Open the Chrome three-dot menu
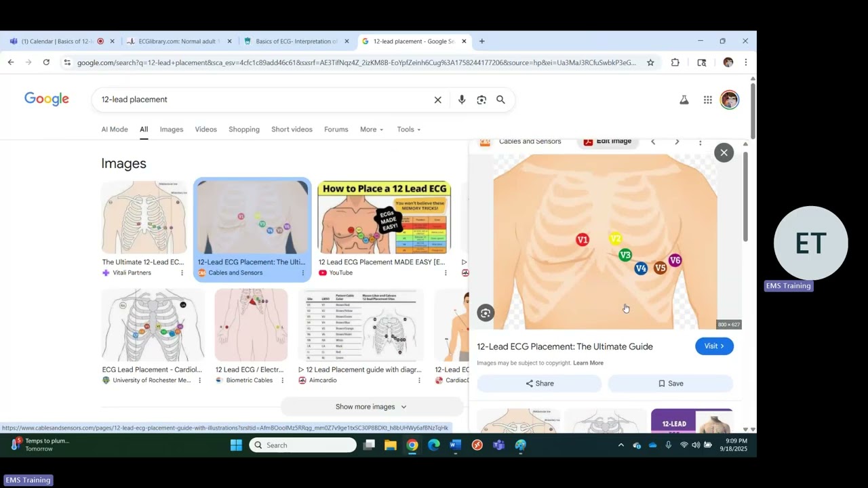Image resolution: width=868 pixels, height=488 pixels. tap(745, 62)
